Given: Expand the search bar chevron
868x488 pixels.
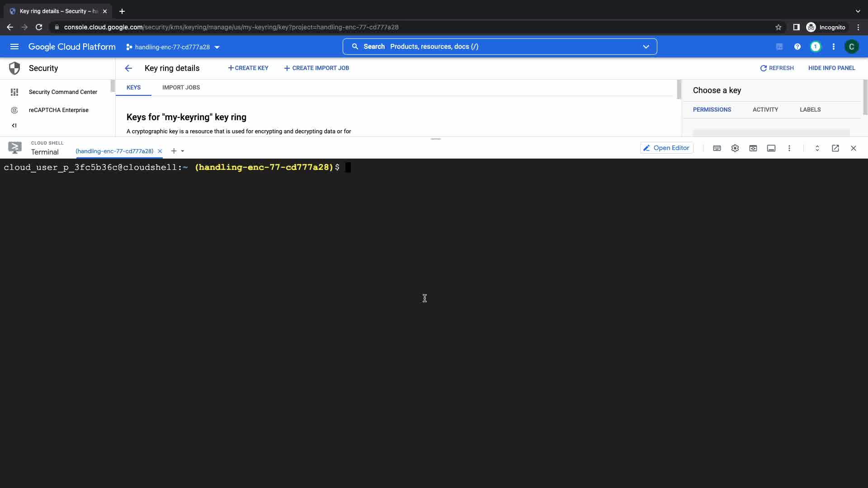Looking at the screenshot, I should (646, 47).
